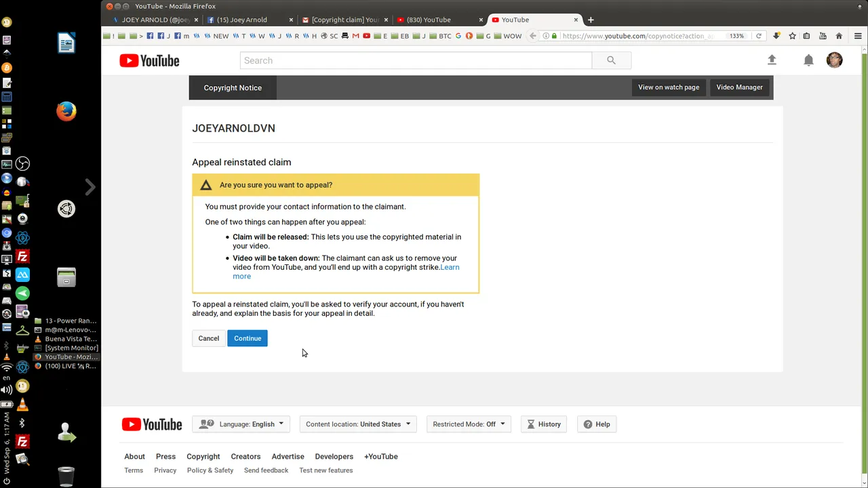This screenshot has width=868, height=488.
Task: Expand the panel chevron arrow on desktop
Action: pyautogui.click(x=90, y=187)
